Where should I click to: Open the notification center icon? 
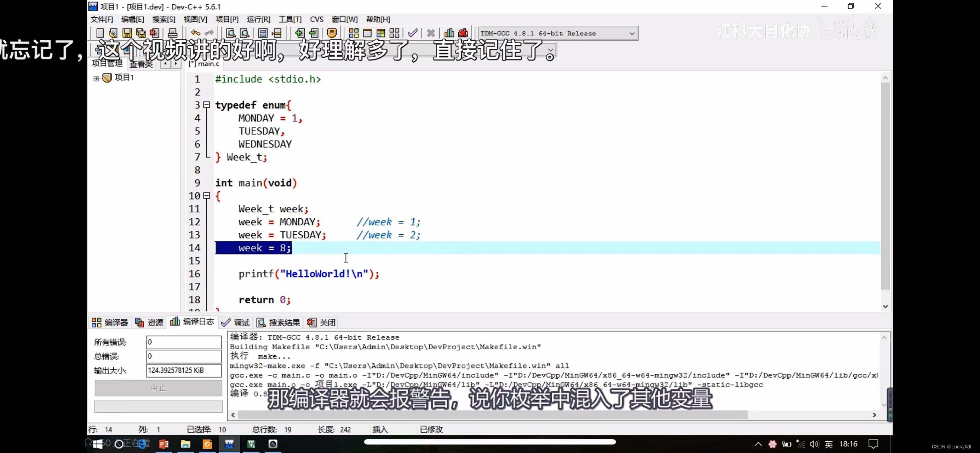pos(873,444)
